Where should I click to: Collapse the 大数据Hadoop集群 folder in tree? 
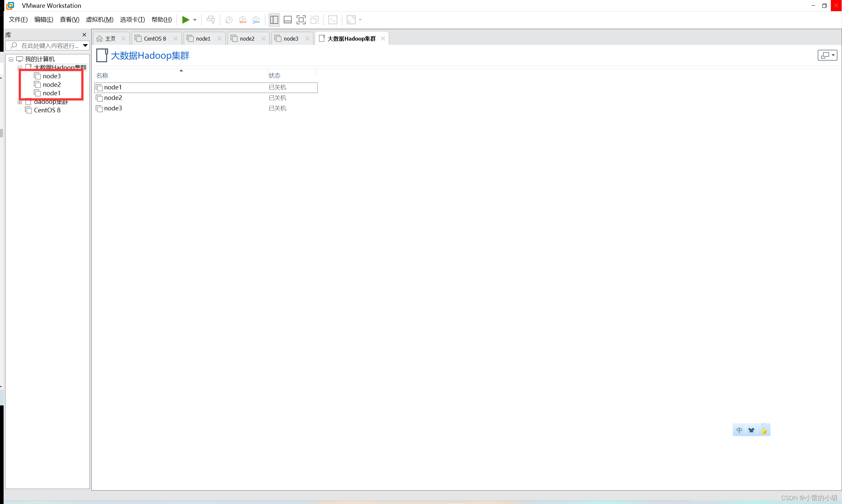click(x=20, y=68)
